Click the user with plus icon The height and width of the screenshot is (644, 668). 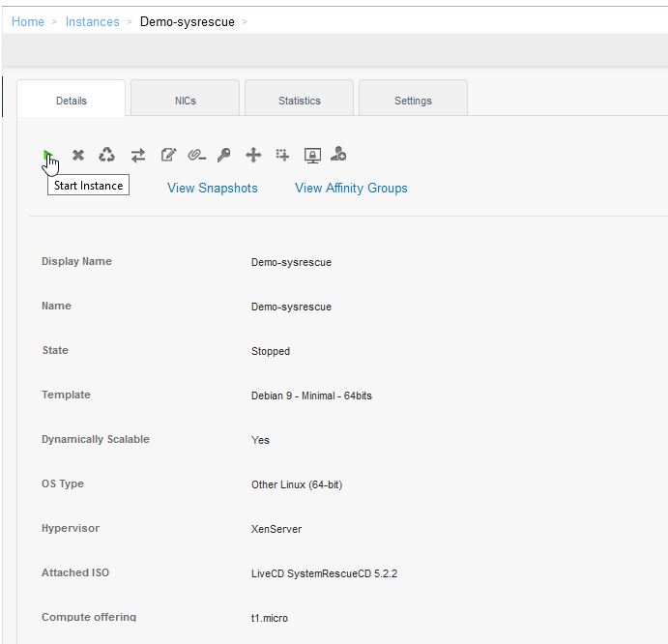pyautogui.click(x=338, y=154)
